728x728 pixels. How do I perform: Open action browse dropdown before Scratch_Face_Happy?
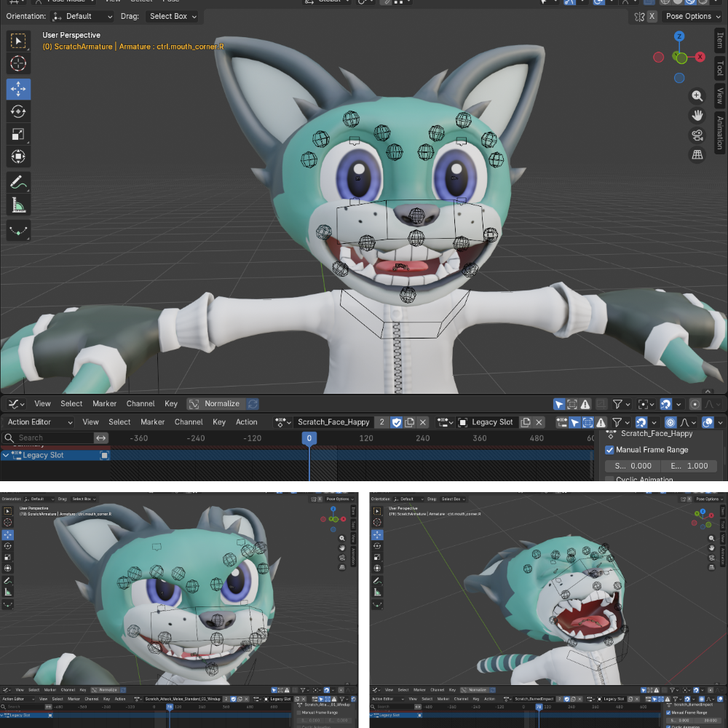pyautogui.click(x=282, y=422)
